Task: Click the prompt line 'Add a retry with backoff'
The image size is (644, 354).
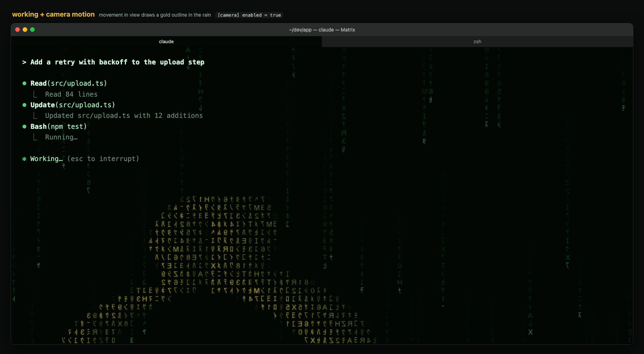Action: point(117,62)
